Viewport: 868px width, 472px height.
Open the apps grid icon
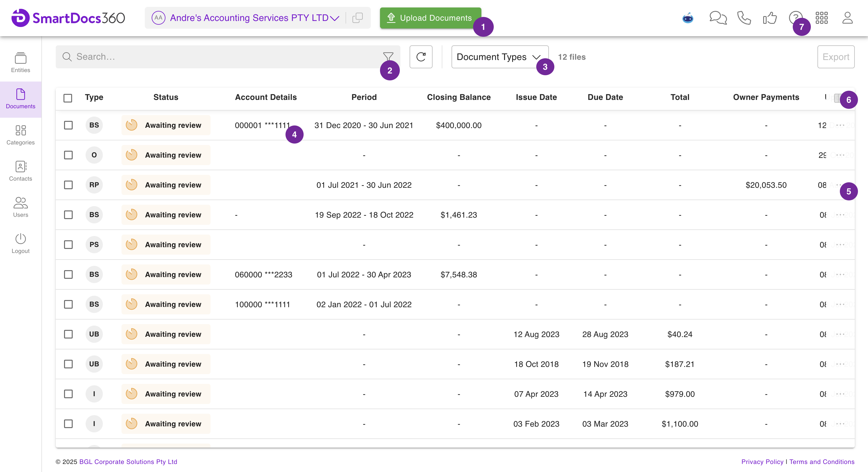click(821, 18)
